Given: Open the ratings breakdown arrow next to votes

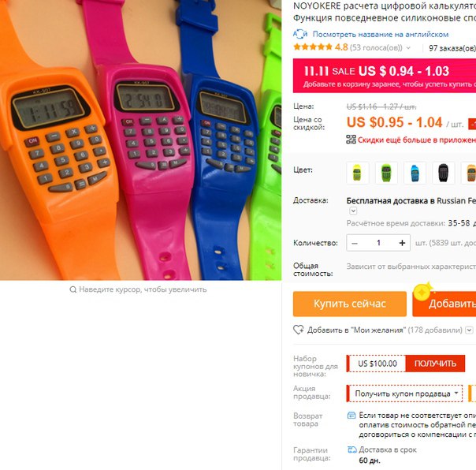Looking at the screenshot, I should (x=408, y=47).
